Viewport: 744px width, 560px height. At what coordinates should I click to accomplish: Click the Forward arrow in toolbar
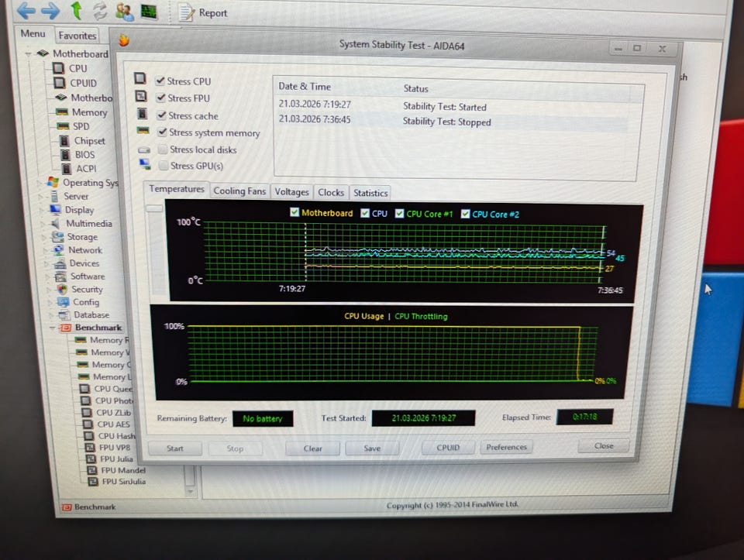click(50, 10)
